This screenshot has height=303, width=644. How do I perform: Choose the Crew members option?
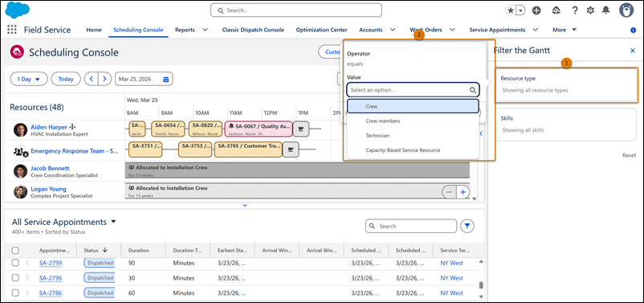click(x=413, y=121)
